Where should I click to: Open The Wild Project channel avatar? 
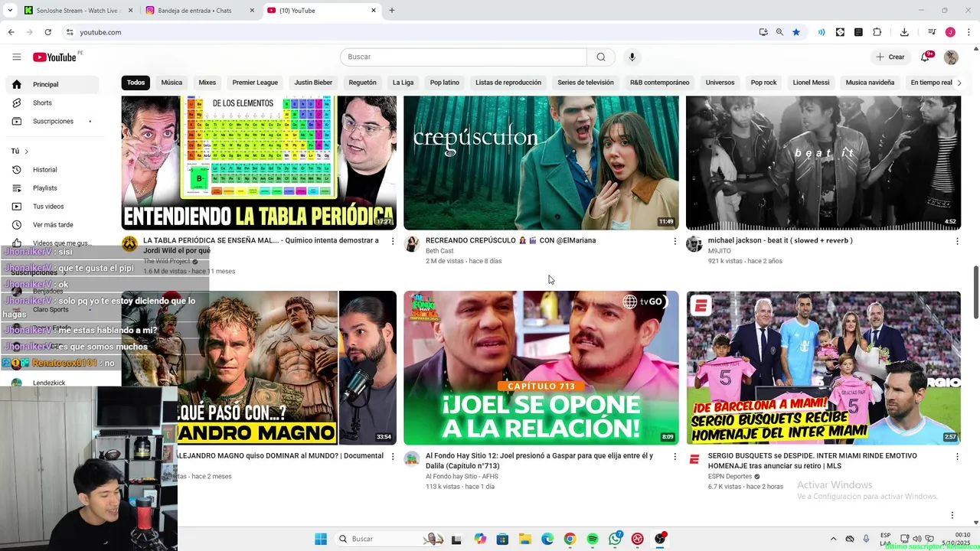129,244
